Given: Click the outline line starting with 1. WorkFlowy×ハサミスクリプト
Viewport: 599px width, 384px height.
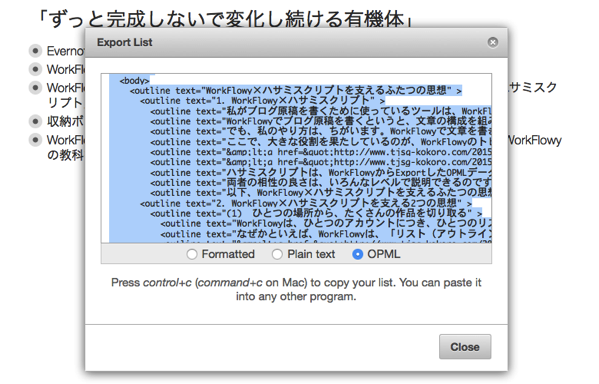Looking at the screenshot, I should pyautogui.click(x=262, y=101).
